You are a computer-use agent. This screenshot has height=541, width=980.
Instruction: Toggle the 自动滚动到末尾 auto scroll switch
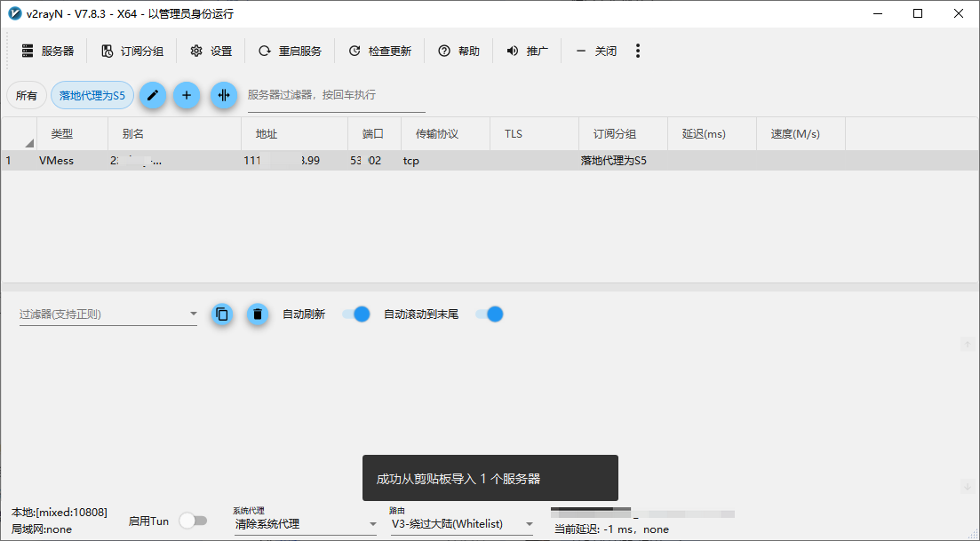point(490,314)
